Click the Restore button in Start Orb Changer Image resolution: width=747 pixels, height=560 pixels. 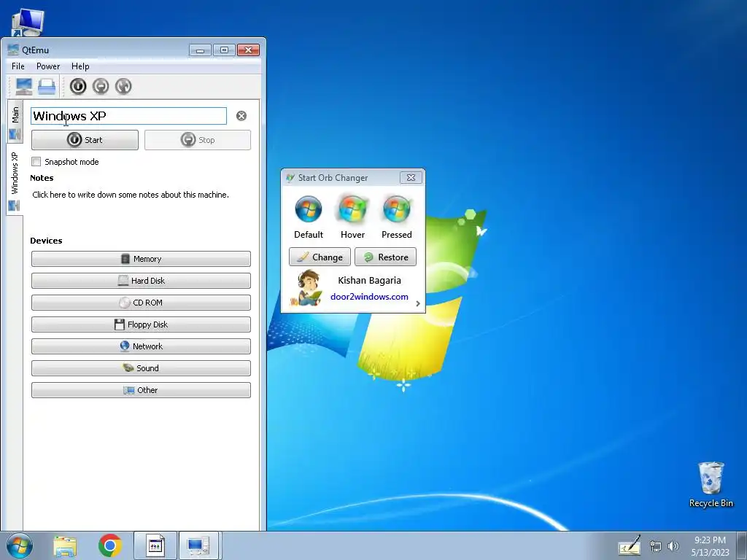pos(385,257)
